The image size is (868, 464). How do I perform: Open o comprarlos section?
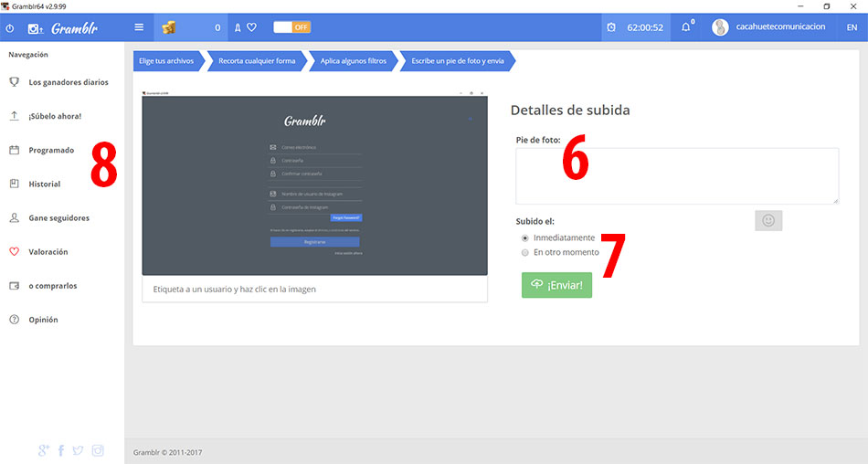(53, 286)
